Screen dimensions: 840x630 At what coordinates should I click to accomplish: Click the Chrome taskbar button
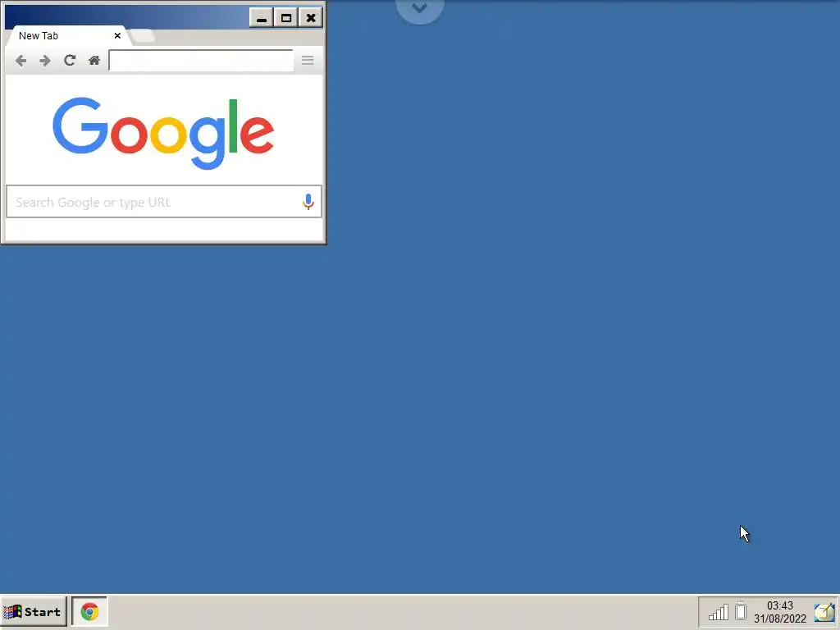[x=89, y=611]
